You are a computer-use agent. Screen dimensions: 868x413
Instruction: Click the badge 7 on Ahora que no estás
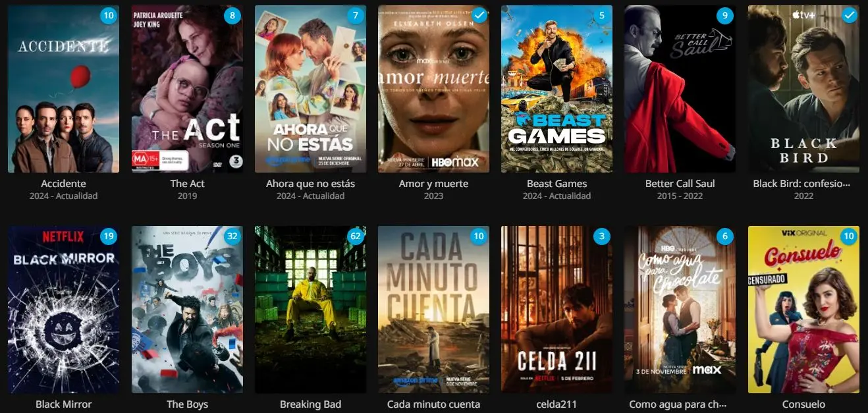pos(356,14)
